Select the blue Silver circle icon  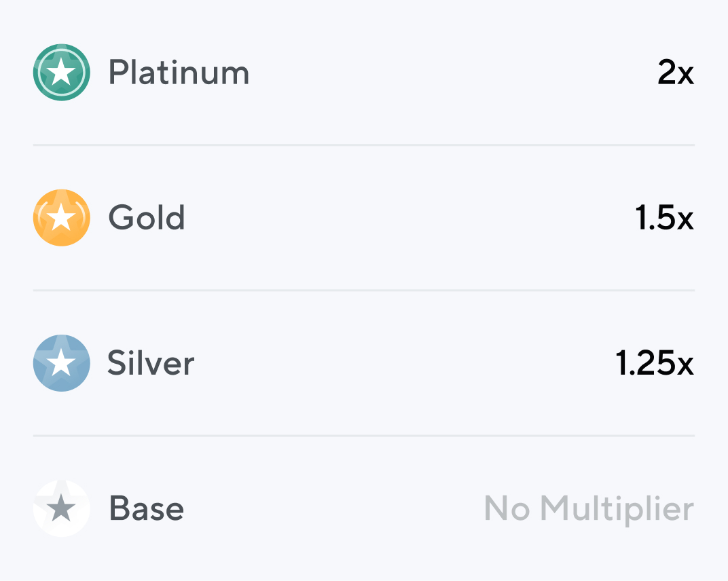[61, 363]
